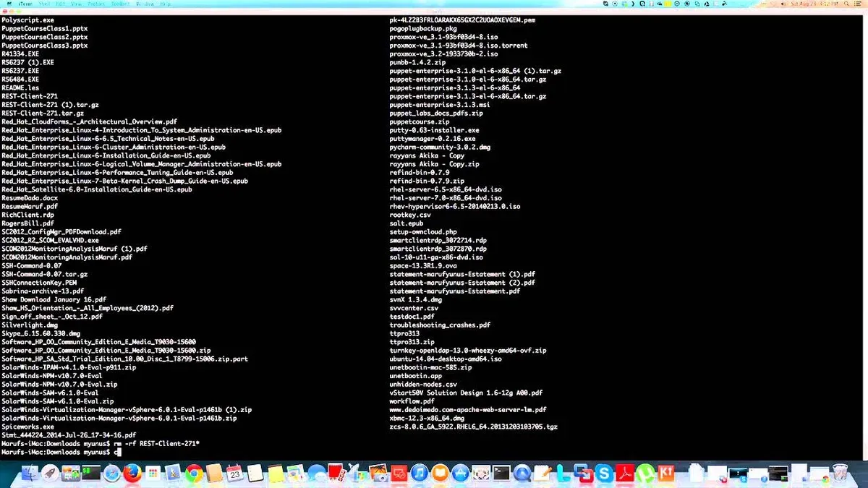Click the svvcenter.csv entry

click(x=414, y=309)
